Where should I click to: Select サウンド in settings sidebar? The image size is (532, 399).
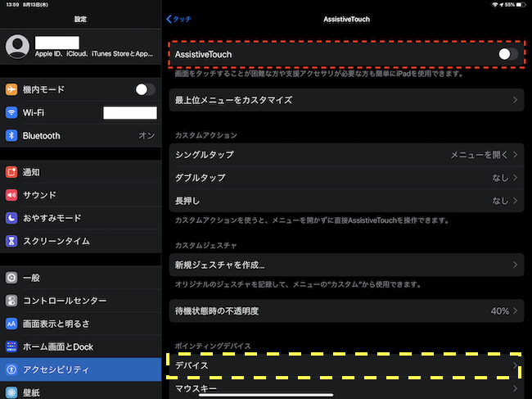click(x=81, y=195)
